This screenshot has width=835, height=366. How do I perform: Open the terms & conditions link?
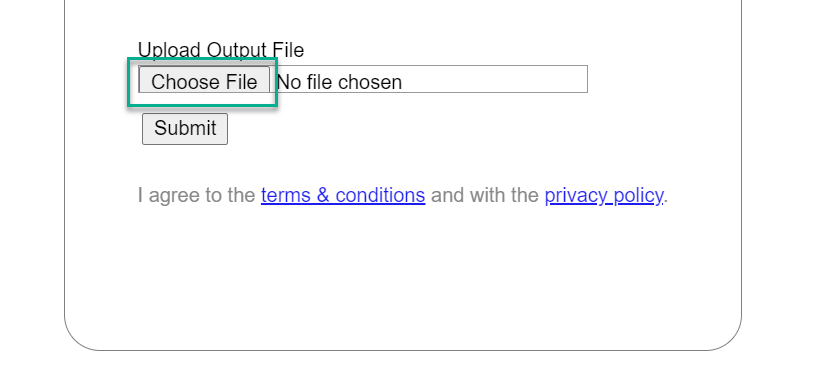pyautogui.click(x=343, y=196)
